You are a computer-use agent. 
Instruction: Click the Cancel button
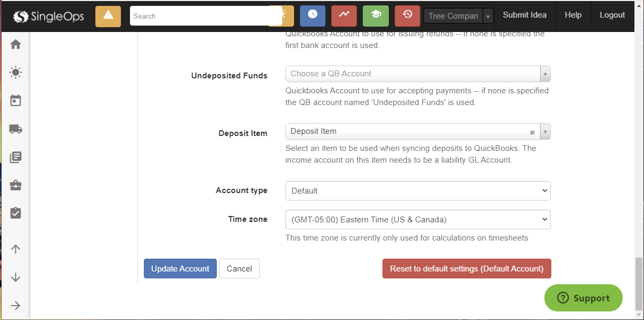239,269
